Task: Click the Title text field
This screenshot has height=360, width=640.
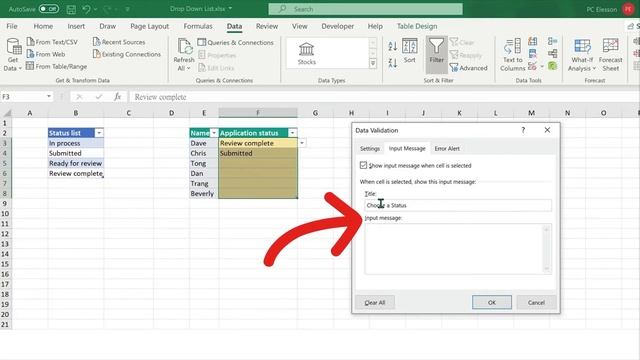Action: [458, 205]
